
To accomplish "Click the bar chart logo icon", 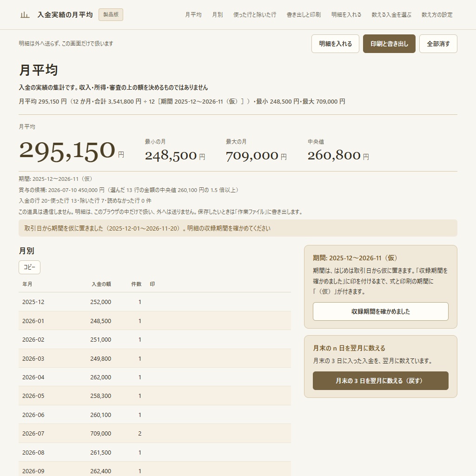I will click(25, 14).
